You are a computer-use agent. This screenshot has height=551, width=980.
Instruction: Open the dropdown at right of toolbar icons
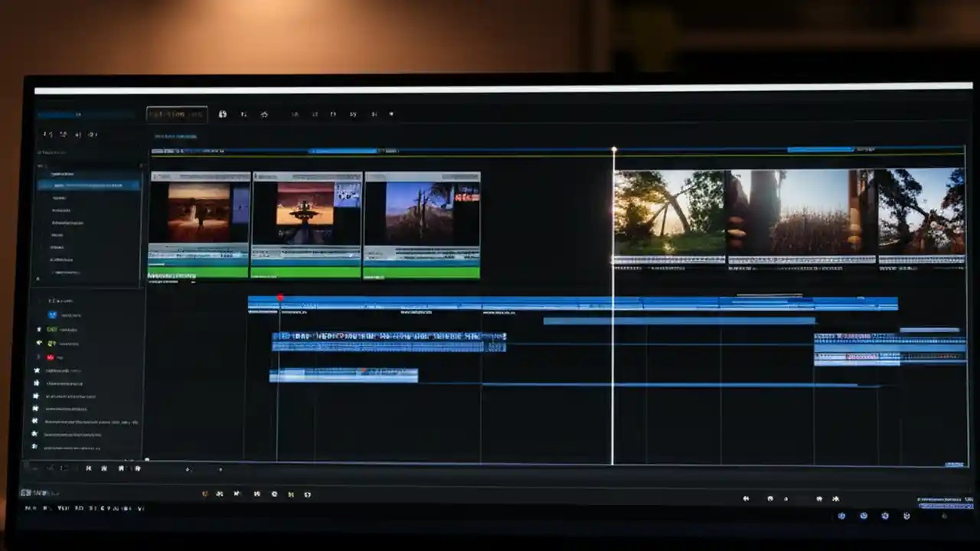[x=392, y=114]
